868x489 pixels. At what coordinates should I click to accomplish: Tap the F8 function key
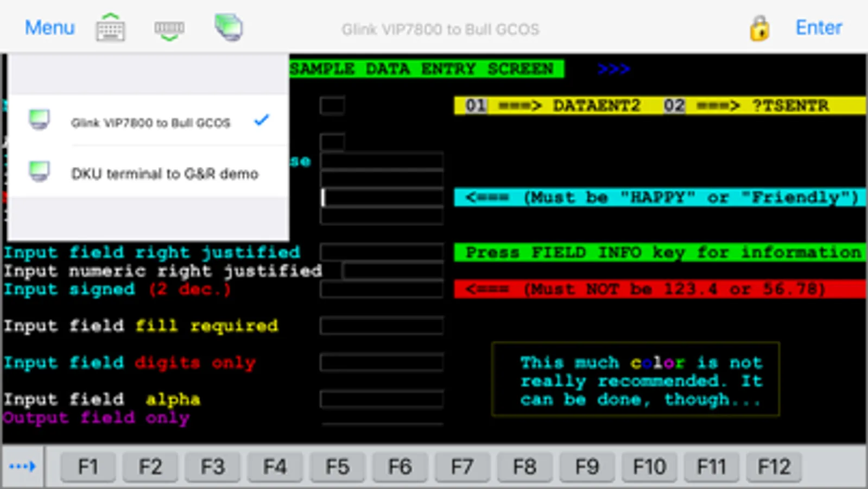tap(524, 467)
